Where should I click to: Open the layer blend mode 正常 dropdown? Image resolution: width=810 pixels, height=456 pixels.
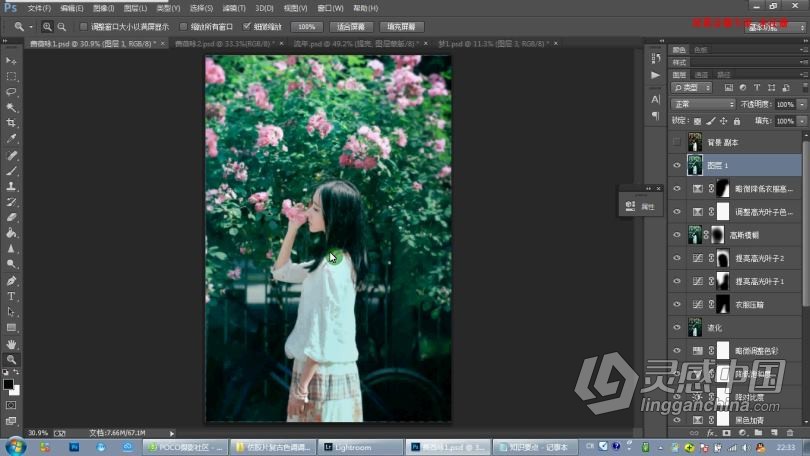pyautogui.click(x=703, y=104)
